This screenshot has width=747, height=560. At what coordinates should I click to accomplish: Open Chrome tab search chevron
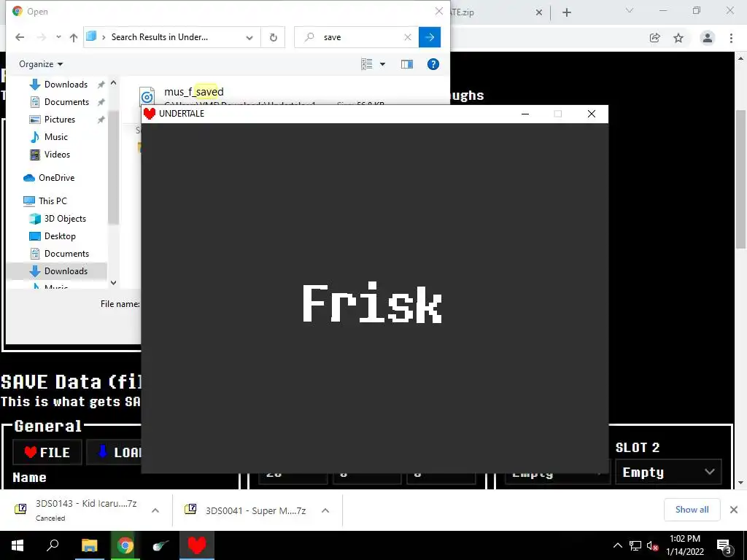click(x=630, y=10)
